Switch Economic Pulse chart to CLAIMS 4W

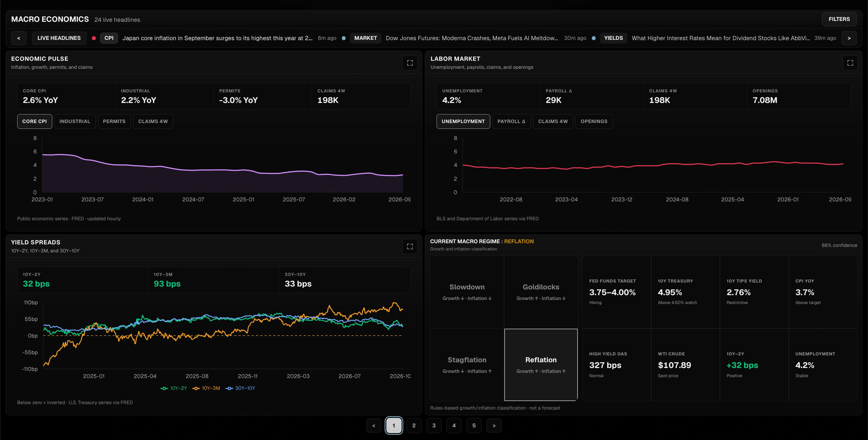(x=153, y=122)
